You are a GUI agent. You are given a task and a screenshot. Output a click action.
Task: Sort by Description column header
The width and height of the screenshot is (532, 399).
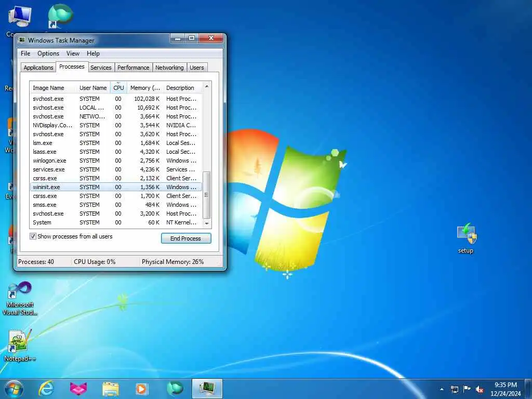click(182, 88)
